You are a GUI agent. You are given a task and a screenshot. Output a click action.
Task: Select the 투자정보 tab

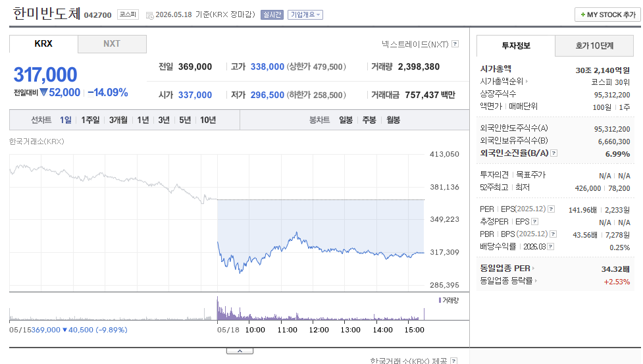[516, 45]
